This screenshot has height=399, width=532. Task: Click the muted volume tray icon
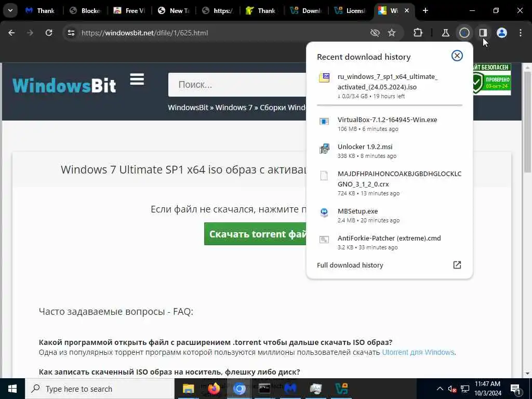coord(453,389)
